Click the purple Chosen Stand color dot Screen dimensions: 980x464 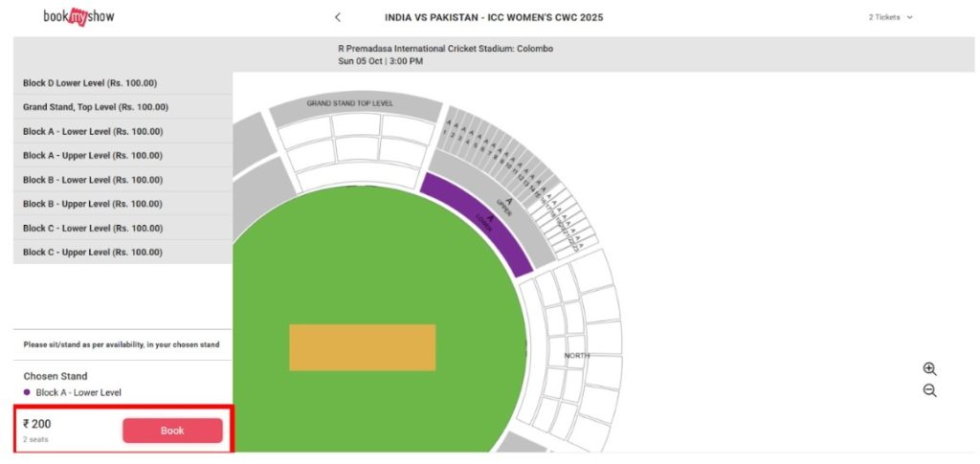[x=27, y=392]
